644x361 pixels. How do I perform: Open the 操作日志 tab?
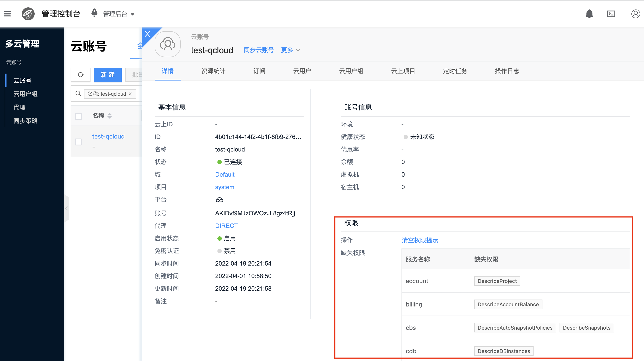pyautogui.click(x=507, y=71)
